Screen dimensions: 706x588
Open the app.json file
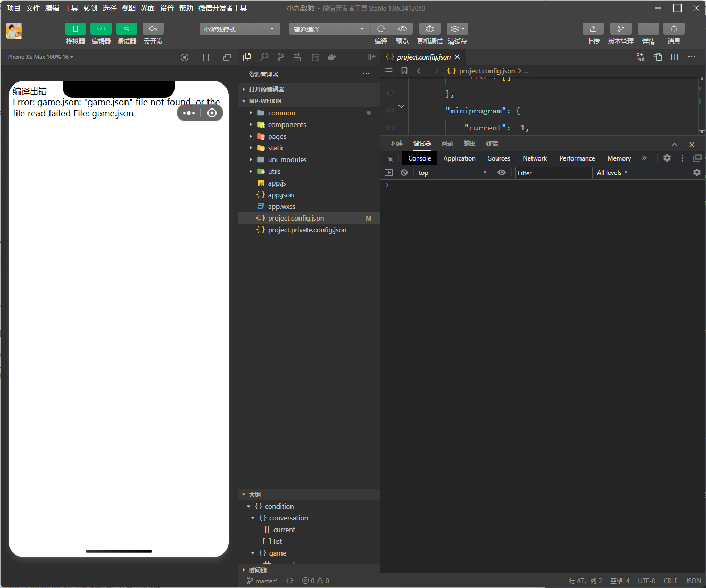tap(309, 195)
